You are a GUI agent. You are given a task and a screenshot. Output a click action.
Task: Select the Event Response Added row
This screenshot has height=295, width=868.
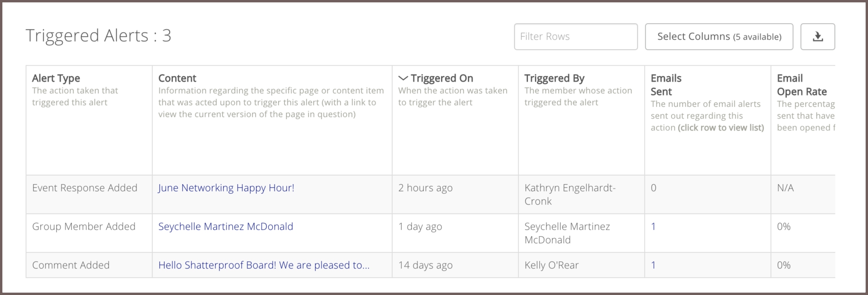pos(430,194)
